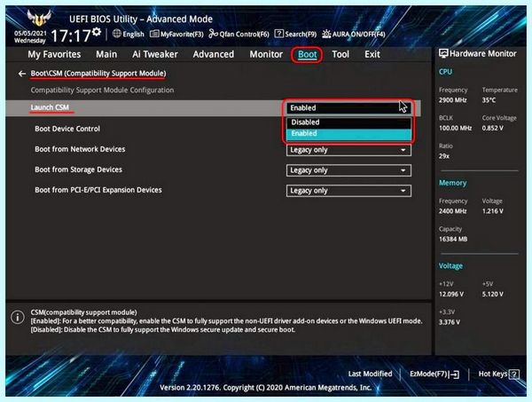Click the Launch CSM dropdown field
Viewport: 532px width, 402px height.
point(348,107)
